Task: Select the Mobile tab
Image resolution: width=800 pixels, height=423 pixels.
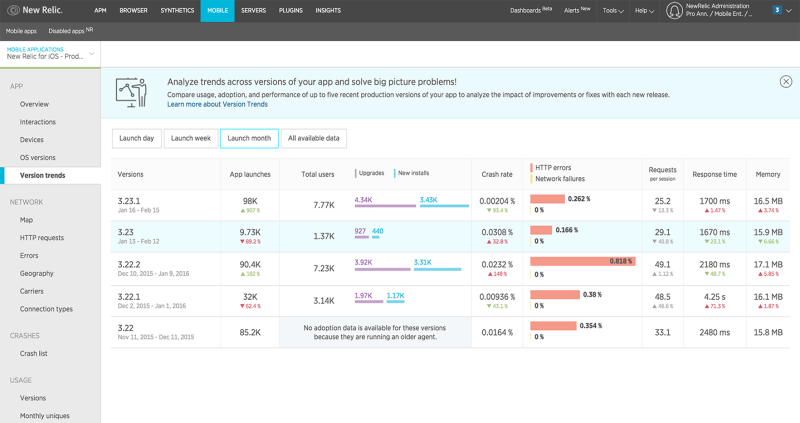Action: 217,10
